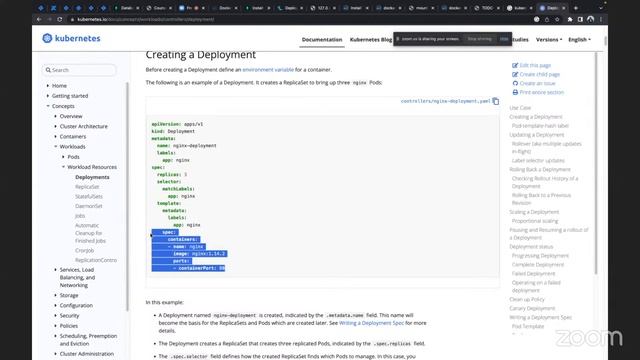The width and height of the screenshot is (640, 360).
Task: Select Cluster Architecture in sidebar
Action: point(84,127)
